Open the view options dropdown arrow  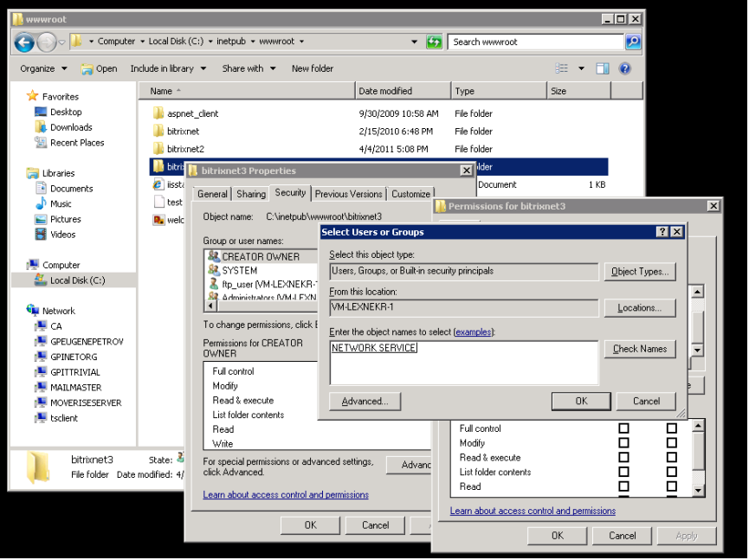[581, 68]
